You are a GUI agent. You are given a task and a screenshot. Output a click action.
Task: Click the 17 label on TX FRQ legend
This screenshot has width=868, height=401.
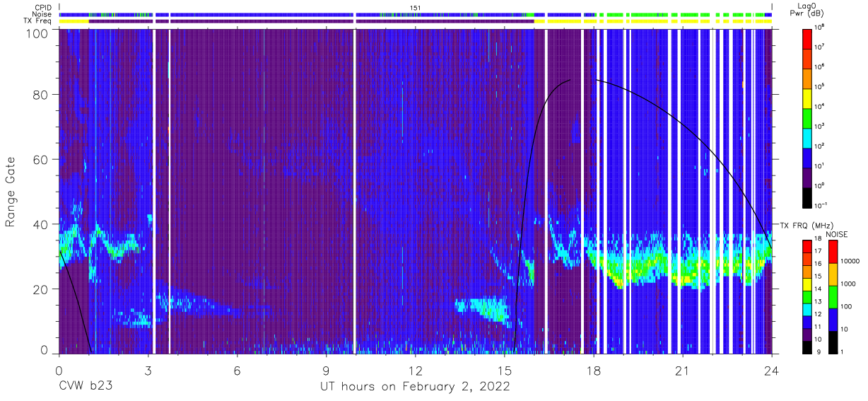[x=819, y=251]
